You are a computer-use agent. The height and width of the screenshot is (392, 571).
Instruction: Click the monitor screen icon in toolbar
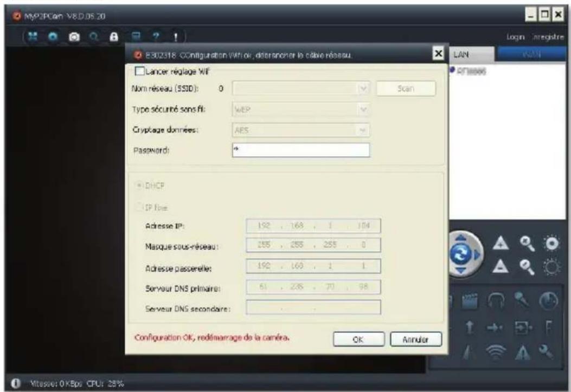[x=136, y=36]
